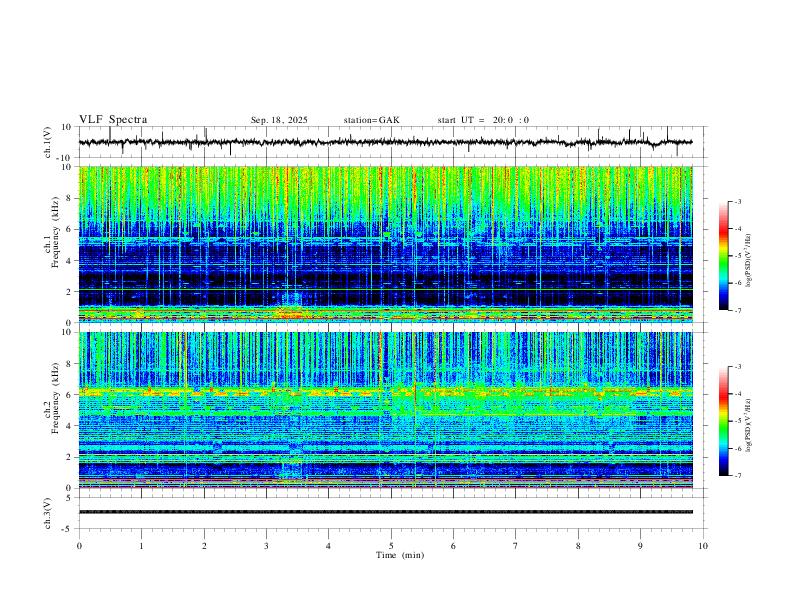Click '-3' on the upper colorbar scale
The width and height of the screenshot is (792, 612).
(738, 201)
